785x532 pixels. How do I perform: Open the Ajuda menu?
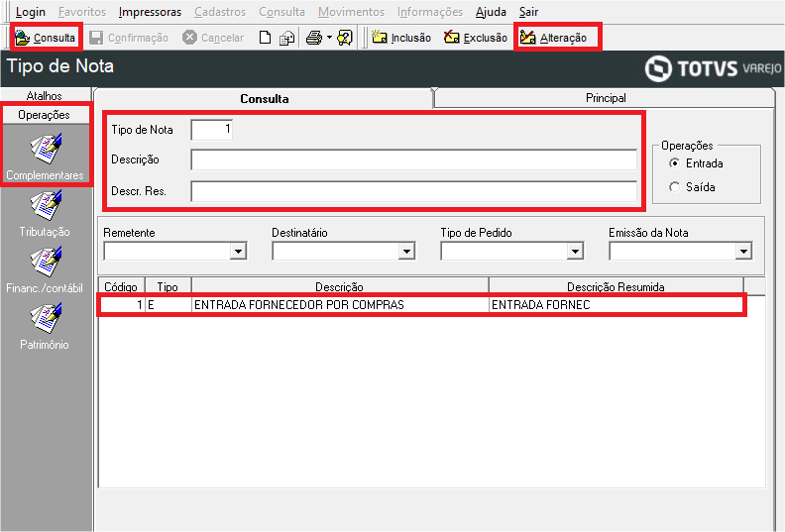coord(491,12)
